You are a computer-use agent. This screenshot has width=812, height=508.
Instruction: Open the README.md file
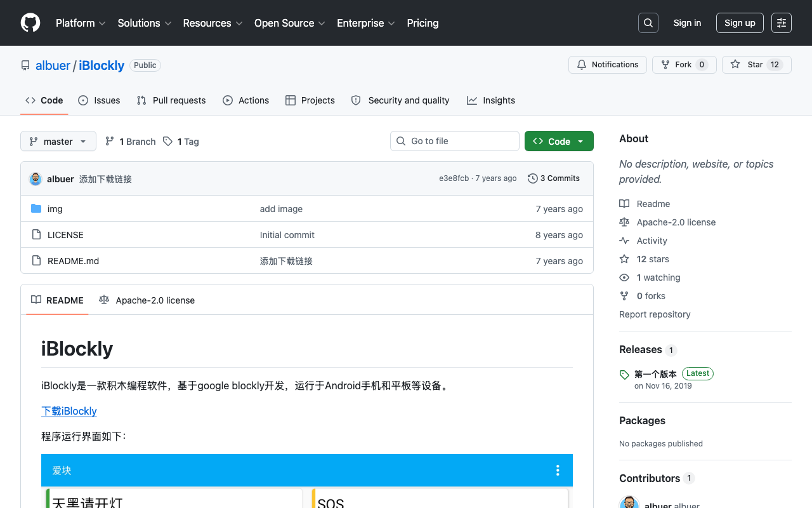[x=73, y=261]
